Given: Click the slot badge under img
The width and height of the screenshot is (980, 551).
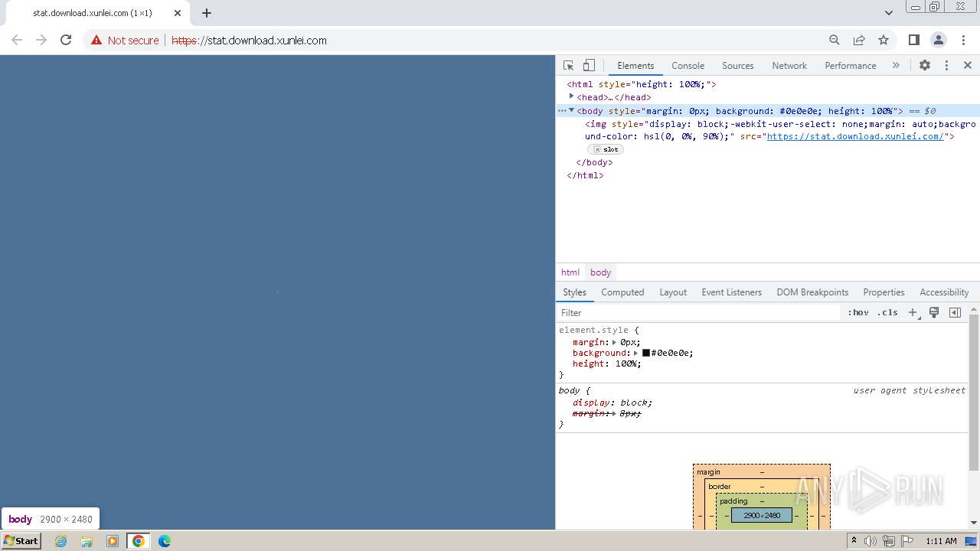Looking at the screenshot, I should [x=606, y=149].
